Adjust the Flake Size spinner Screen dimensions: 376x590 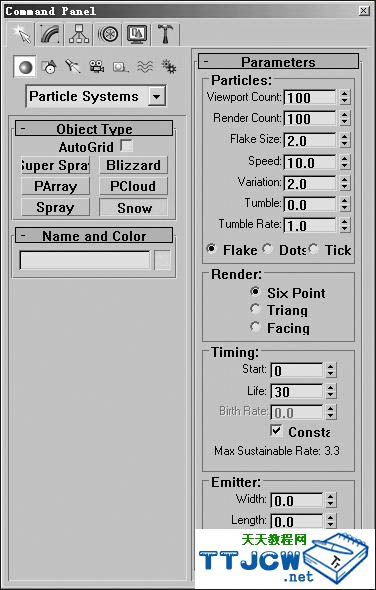coord(344,141)
